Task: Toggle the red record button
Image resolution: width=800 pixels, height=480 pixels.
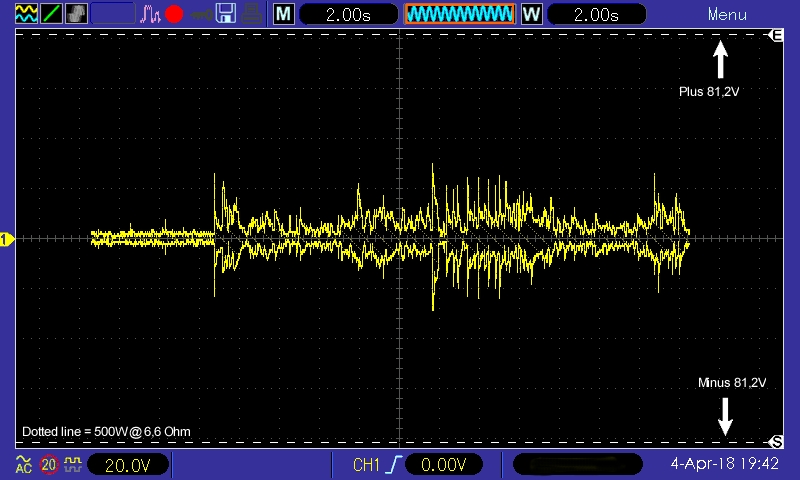Action: 174,14
